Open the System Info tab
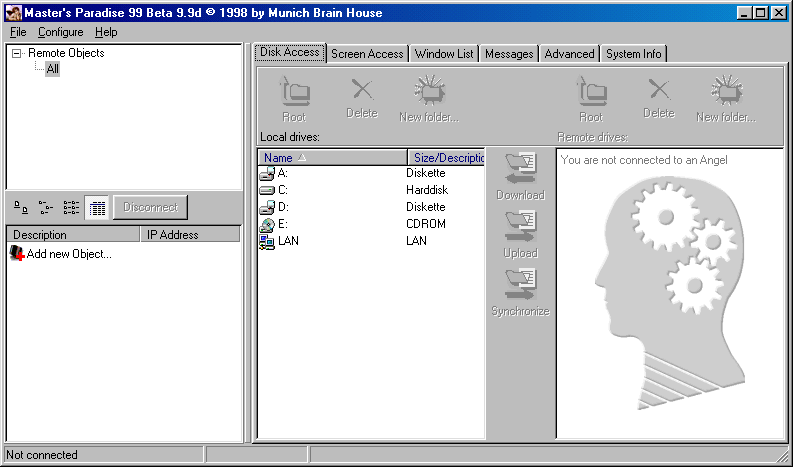This screenshot has height=467, width=793. tap(634, 54)
